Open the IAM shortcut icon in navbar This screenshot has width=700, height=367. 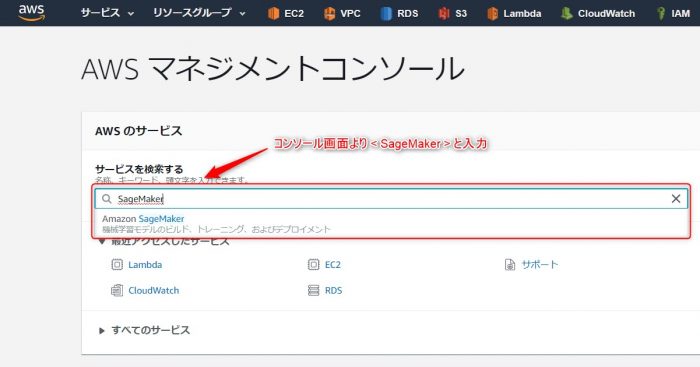(661, 14)
